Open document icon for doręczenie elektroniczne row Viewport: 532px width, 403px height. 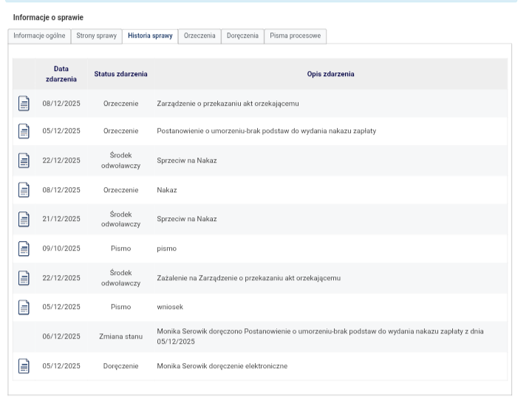pyautogui.click(x=24, y=366)
